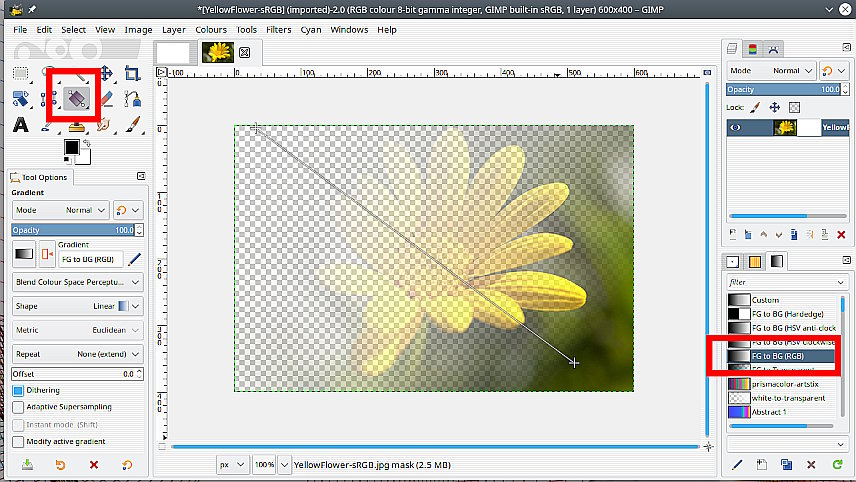Disable the Dithering checkbox
The image size is (856, 482).
pos(19,391)
